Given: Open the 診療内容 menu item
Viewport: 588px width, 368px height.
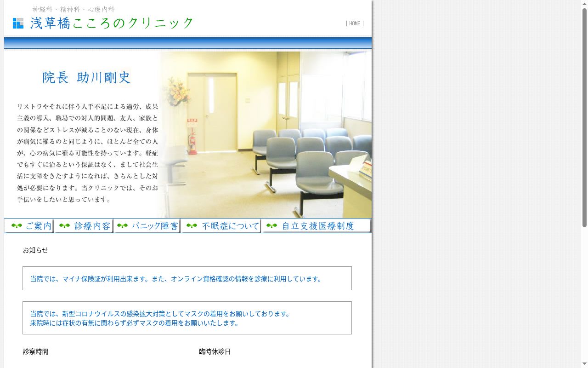Looking at the screenshot, I should point(84,226).
